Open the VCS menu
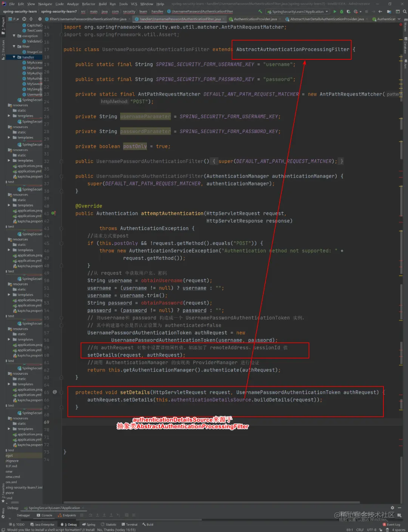408x532 pixels. click(134, 4)
